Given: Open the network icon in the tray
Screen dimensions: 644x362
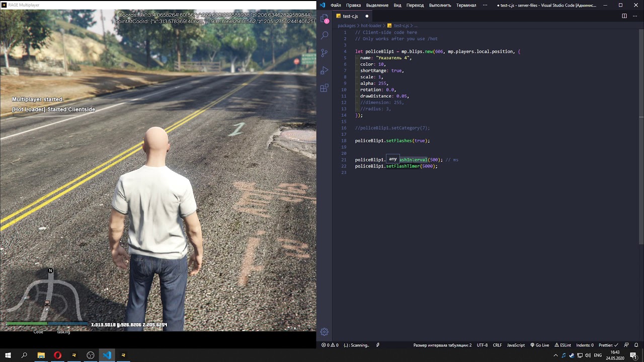Looking at the screenshot, I should 580,355.
